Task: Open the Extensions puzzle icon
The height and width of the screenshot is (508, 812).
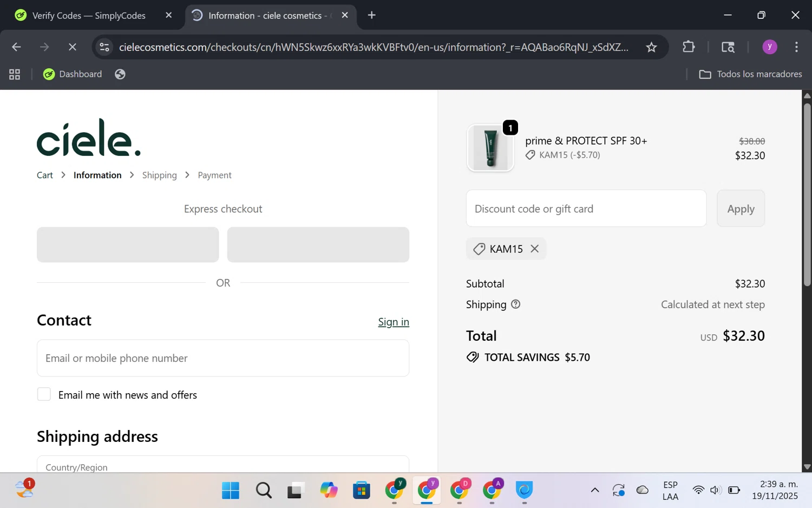Action: pos(689,47)
